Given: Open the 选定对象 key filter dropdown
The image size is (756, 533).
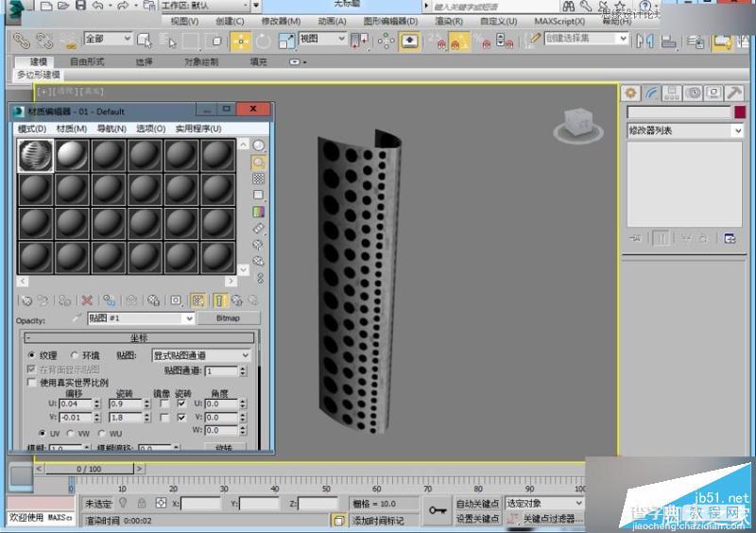Looking at the screenshot, I should [544, 503].
